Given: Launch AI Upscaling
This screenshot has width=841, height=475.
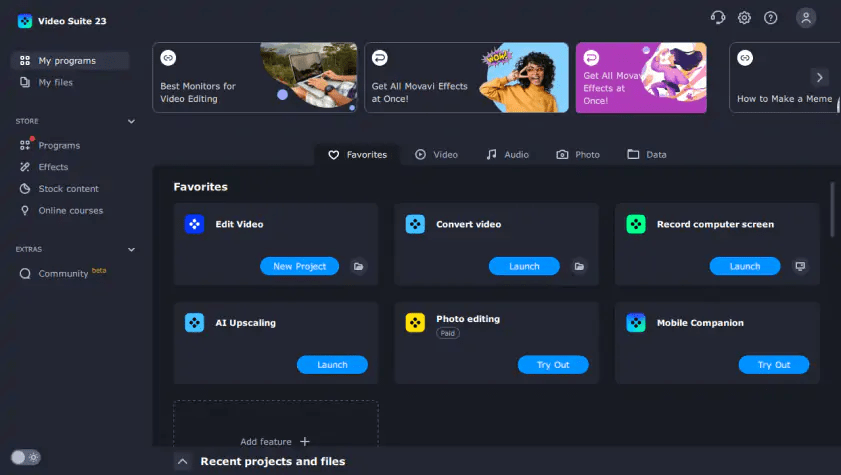Looking at the screenshot, I should [x=332, y=365].
